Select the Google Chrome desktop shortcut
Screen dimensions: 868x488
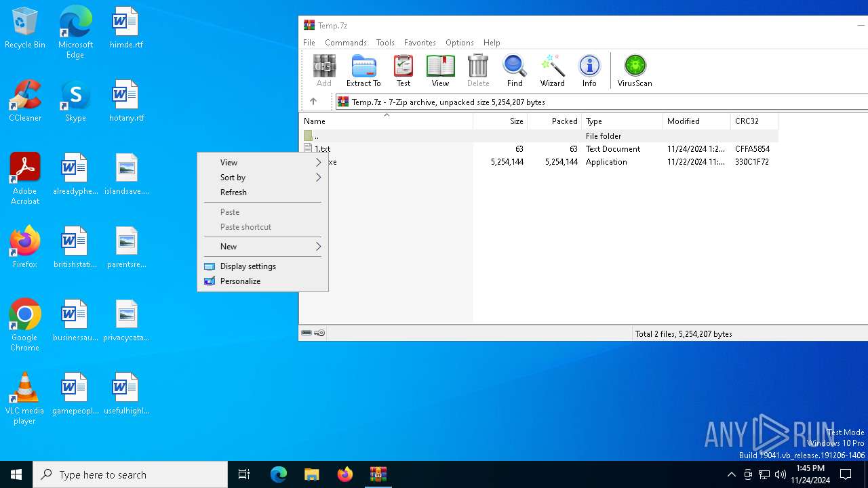[25, 325]
